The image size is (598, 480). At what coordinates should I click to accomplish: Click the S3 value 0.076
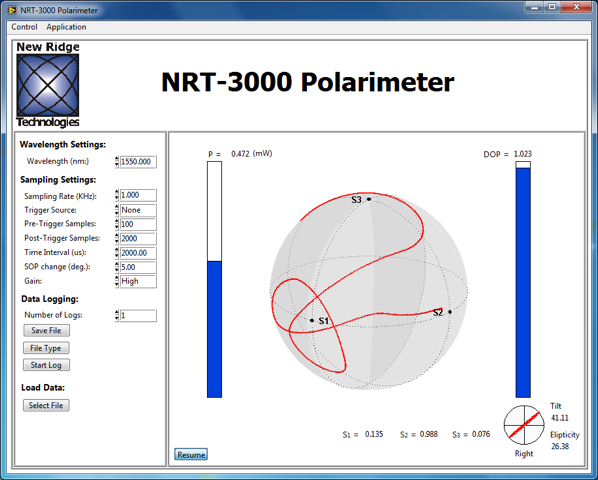tap(481, 434)
